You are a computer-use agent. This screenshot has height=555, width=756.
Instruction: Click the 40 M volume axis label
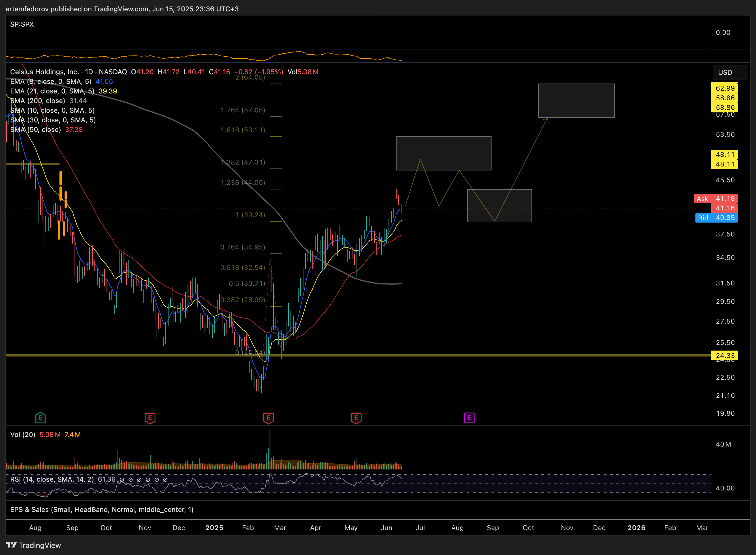coord(723,444)
